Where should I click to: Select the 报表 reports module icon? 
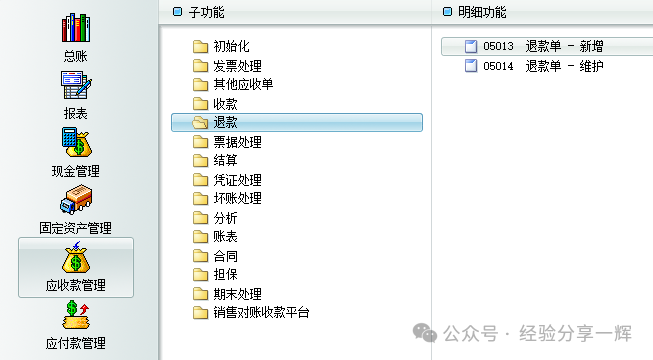pyautogui.click(x=76, y=85)
